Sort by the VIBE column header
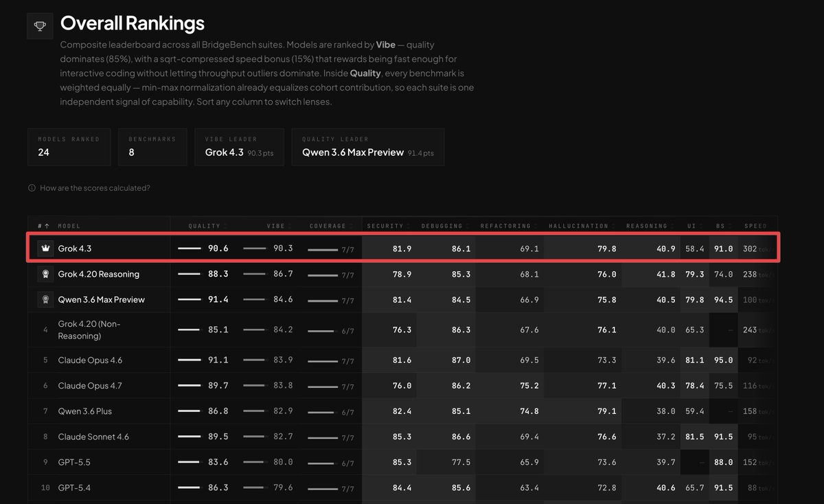824x504 pixels. tap(279, 226)
